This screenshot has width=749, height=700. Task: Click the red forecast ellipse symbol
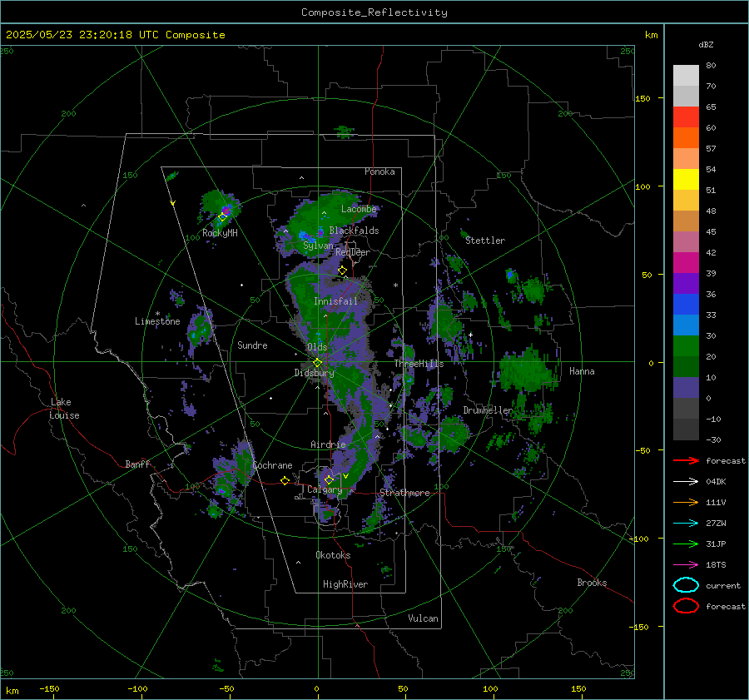tap(686, 606)
